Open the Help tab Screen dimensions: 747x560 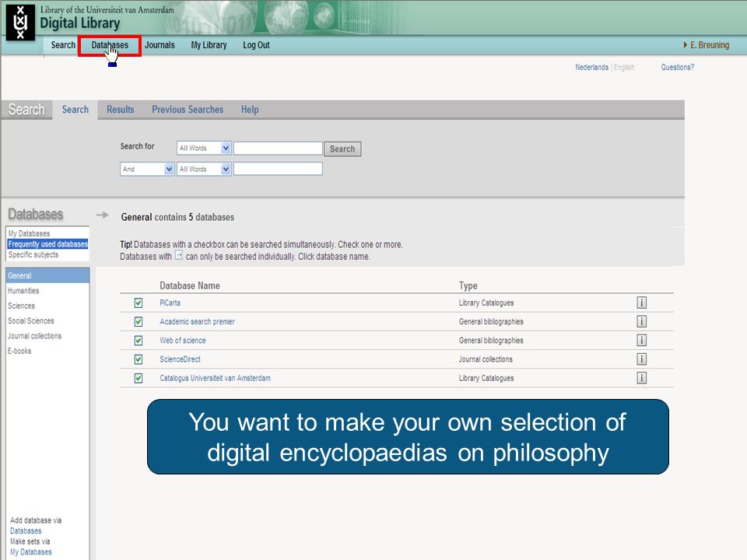click(x=250, y=110)
